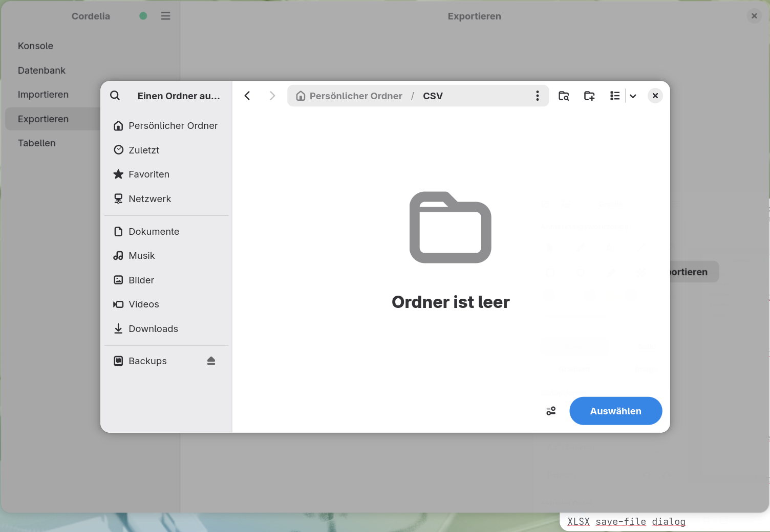Open filter options icon beside Auswählen
The width and height of the screenshot is (770, 532).
click(551, 411)
